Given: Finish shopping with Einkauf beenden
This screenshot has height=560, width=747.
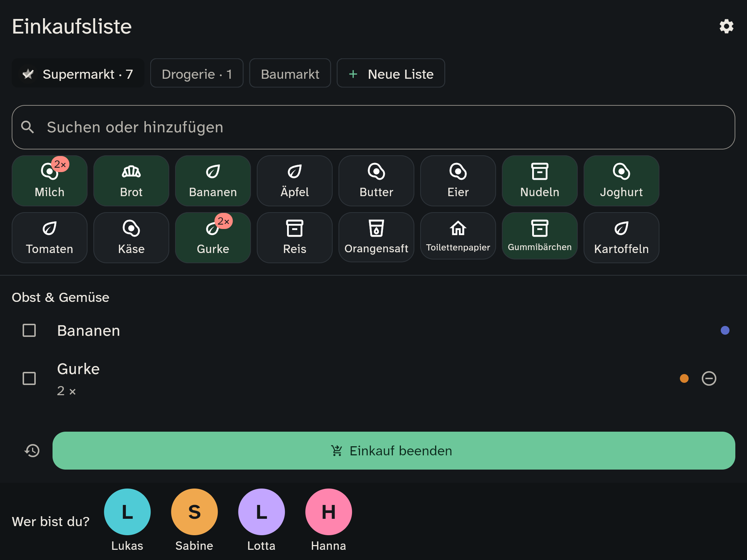Looking at the screenshot, I should click(394, 451).
